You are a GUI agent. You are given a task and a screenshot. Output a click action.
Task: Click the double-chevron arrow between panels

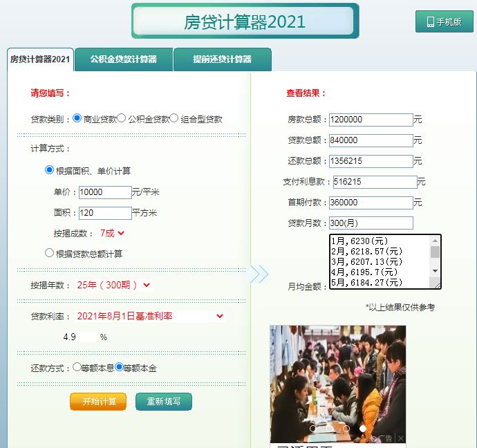(258, 274)
